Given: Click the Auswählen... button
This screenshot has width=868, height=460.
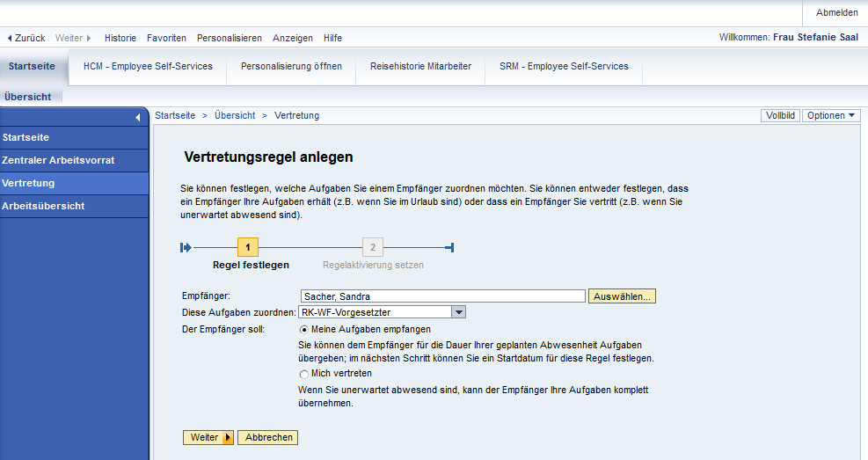Looking at the screenshot, I should [623, 296].
